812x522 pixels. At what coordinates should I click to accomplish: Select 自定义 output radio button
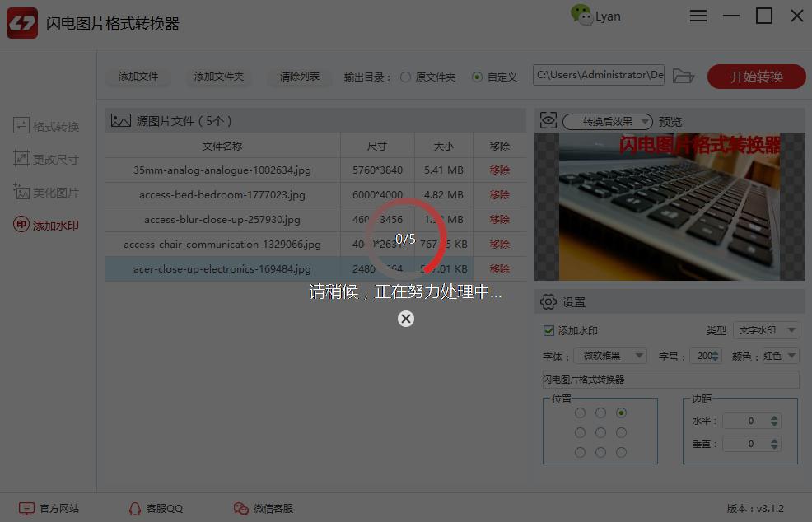[x=478, y=77]
